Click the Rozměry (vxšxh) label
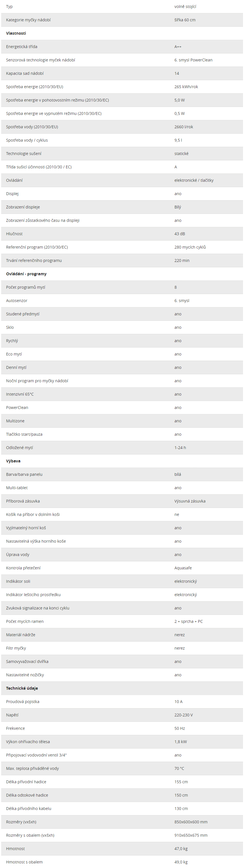Image resolution: width=245 pixels, height=868 pixels. [x=21, y=822]
